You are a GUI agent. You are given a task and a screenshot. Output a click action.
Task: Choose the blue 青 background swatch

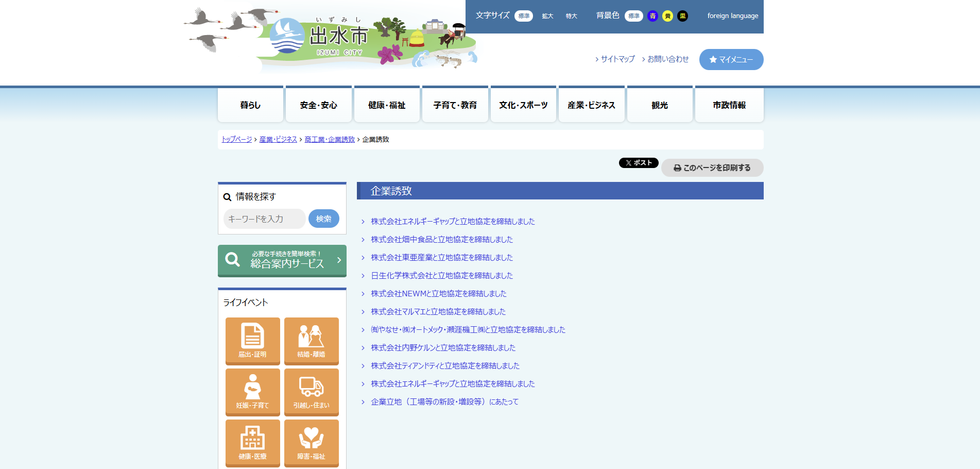click(652, 16)
